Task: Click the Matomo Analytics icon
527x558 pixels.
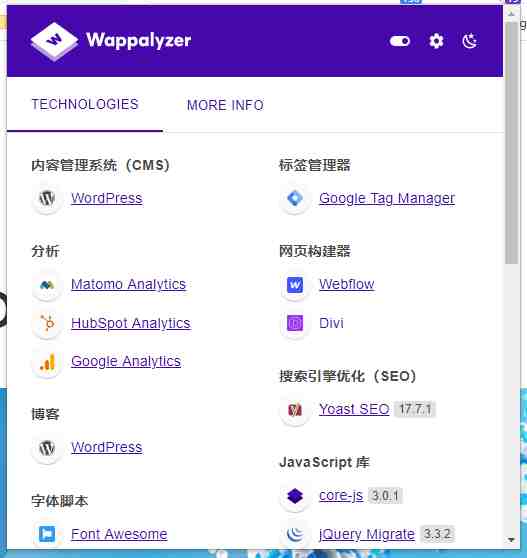Action: point(47,284)
